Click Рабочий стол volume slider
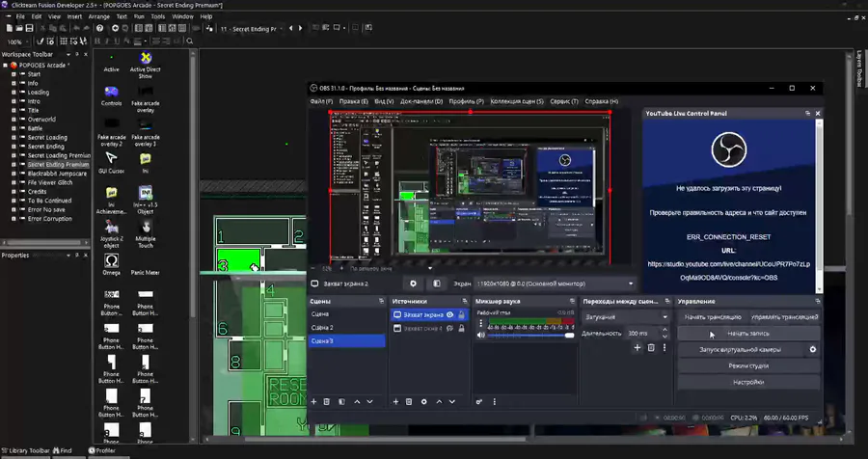Image resolution: width=868 pixels, height=459 pixels. [530, 336]
